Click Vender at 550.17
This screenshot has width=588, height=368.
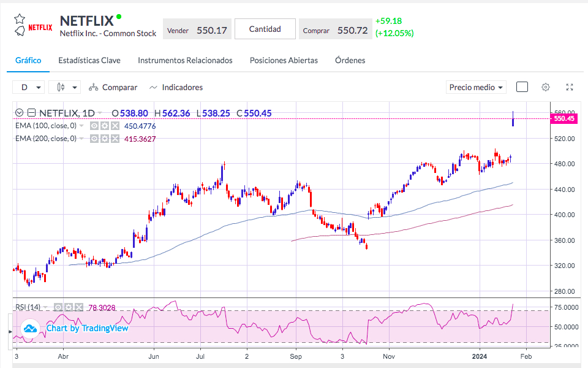click(197, 29)
